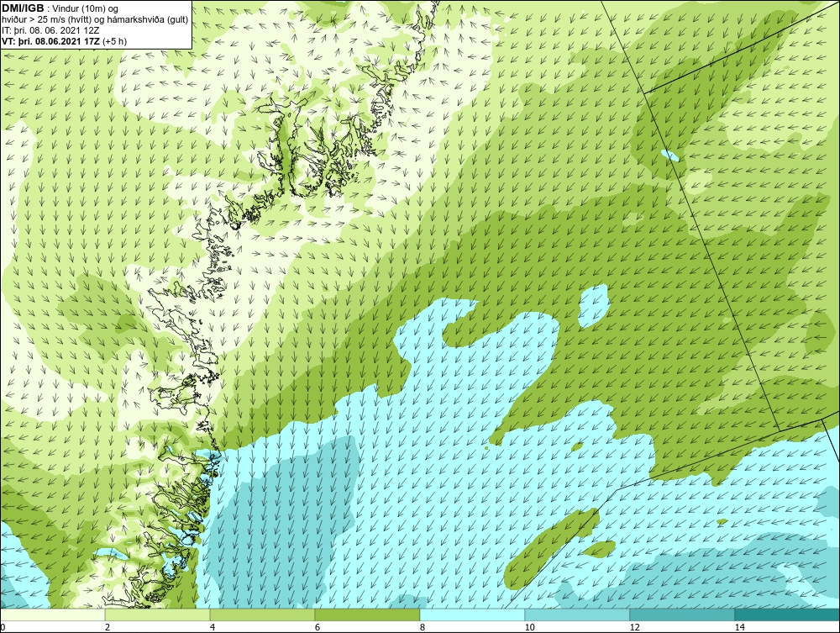Click the legend label '2'
Image resolution: width=840 pixels, height=633 pixels.
108,627
